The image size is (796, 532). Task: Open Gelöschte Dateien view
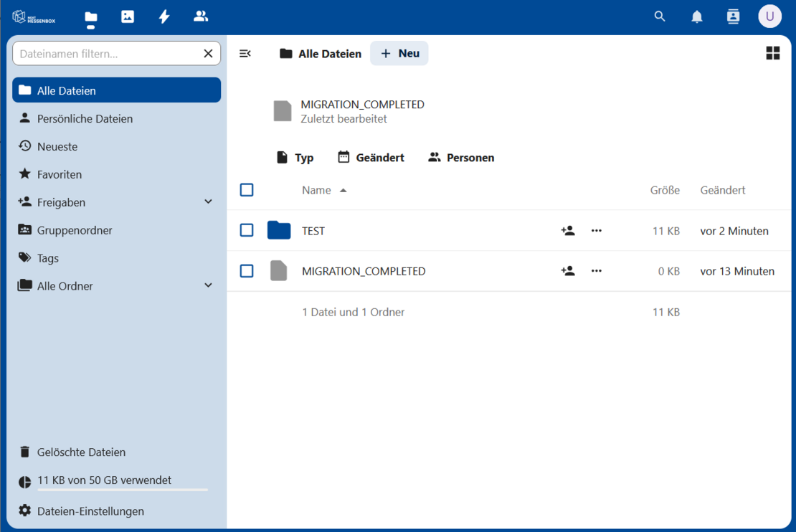tap(81, 452)
